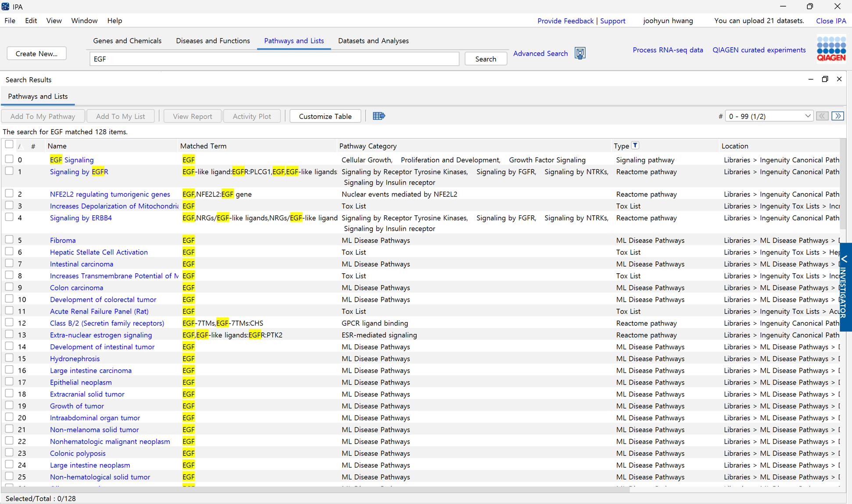Screen dimensions: 852x504
Task: Restore the Search Results panel
Action: (825, 79)
